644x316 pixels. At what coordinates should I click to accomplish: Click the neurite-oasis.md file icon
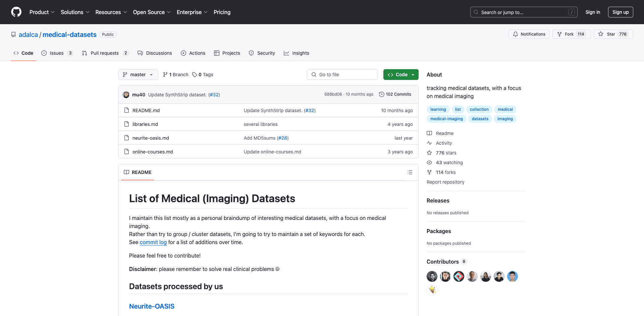[126, 138]
